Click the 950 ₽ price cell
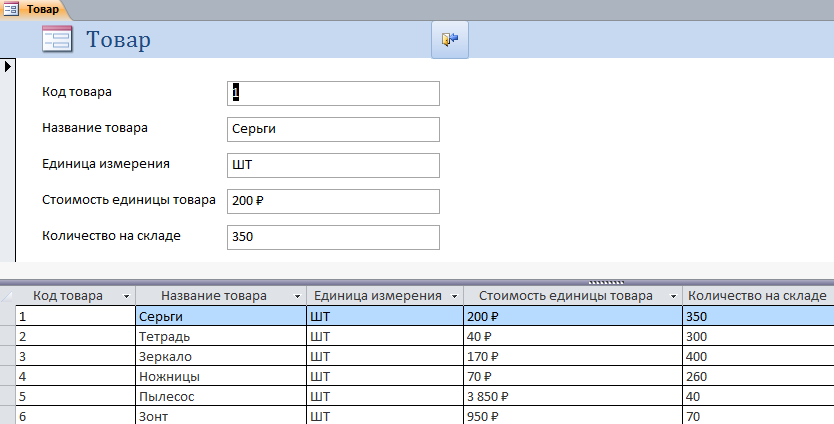This screenshot has width=834, height=424. tap(573, 415)
